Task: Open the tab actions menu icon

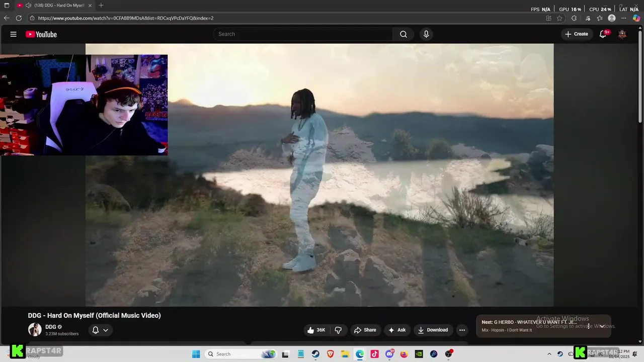Action: (x=7, y=6)
